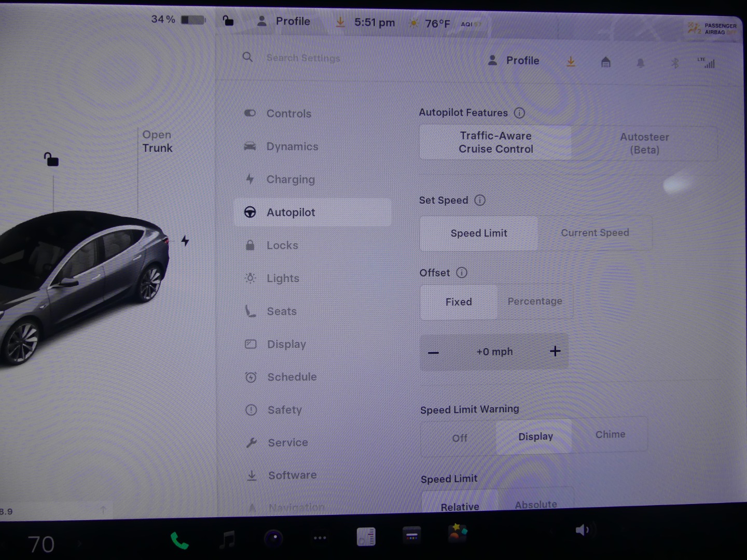Increase offset speed with plus button
The width and height of the screenshot is (747, 560).
pos(555,352)
